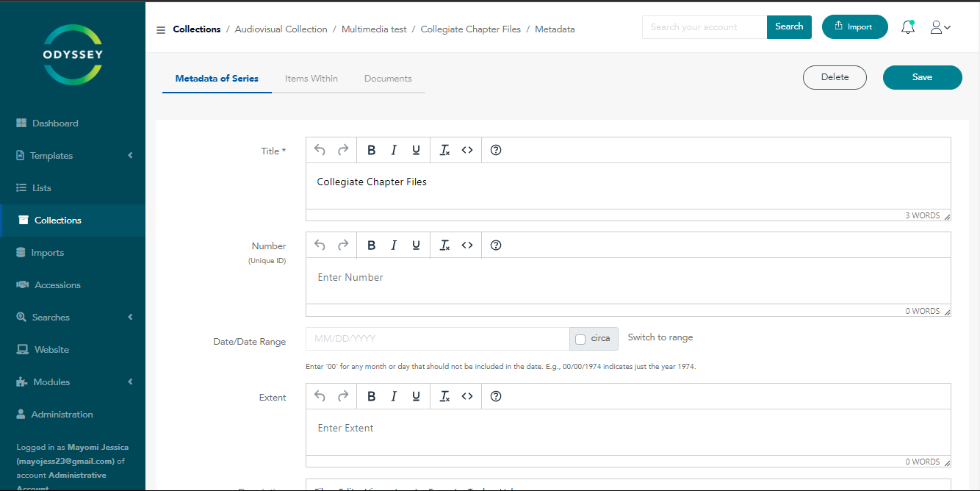
Task: Click into Enter Extent text area
Action: coord(628,431)
